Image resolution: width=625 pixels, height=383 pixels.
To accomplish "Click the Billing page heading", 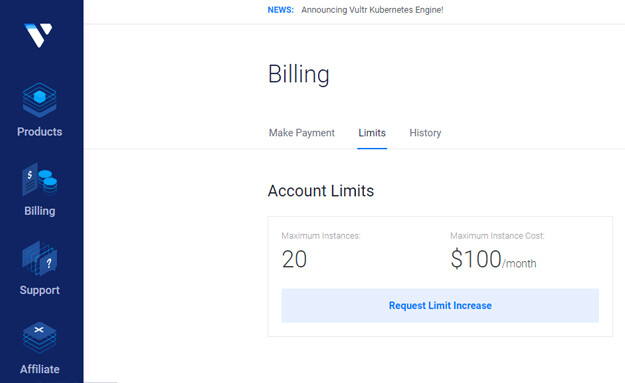I will click(x=299, y=74).
